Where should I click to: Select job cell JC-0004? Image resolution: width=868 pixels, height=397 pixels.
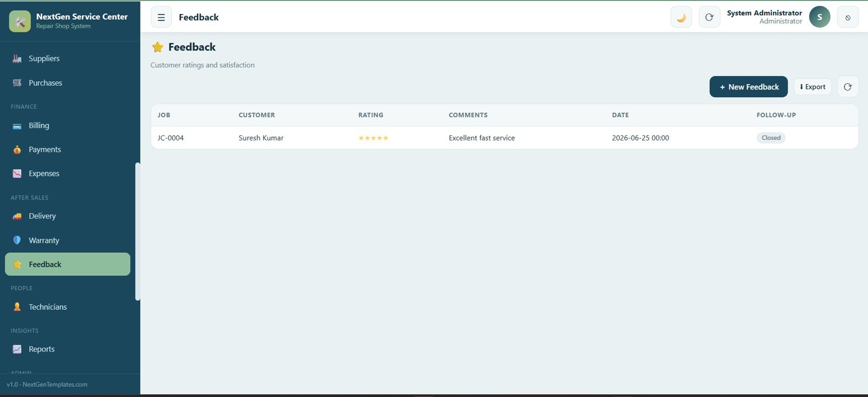pyautogui.click(x=171, y=138)
